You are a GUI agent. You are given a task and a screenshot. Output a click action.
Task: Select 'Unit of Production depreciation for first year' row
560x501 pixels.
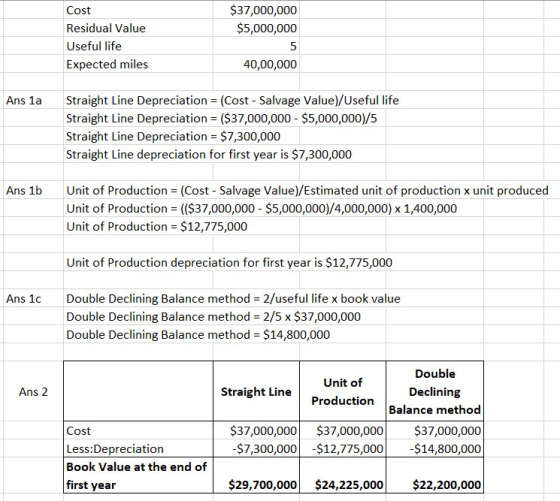229,262
